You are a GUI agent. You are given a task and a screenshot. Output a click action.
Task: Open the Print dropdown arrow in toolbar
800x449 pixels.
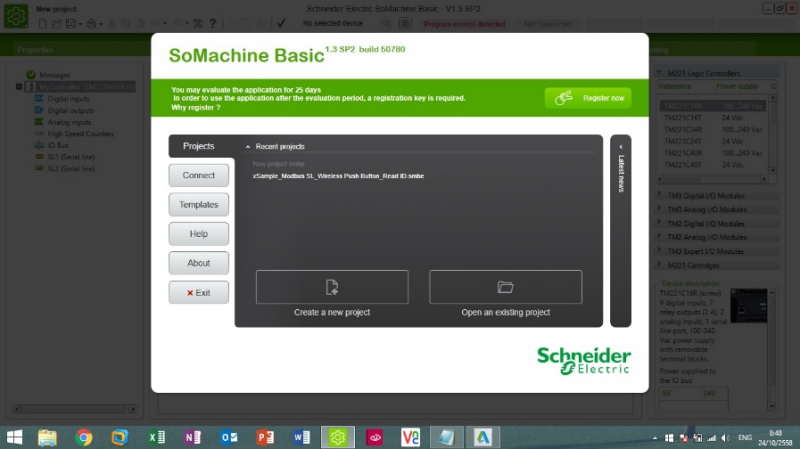101,24
